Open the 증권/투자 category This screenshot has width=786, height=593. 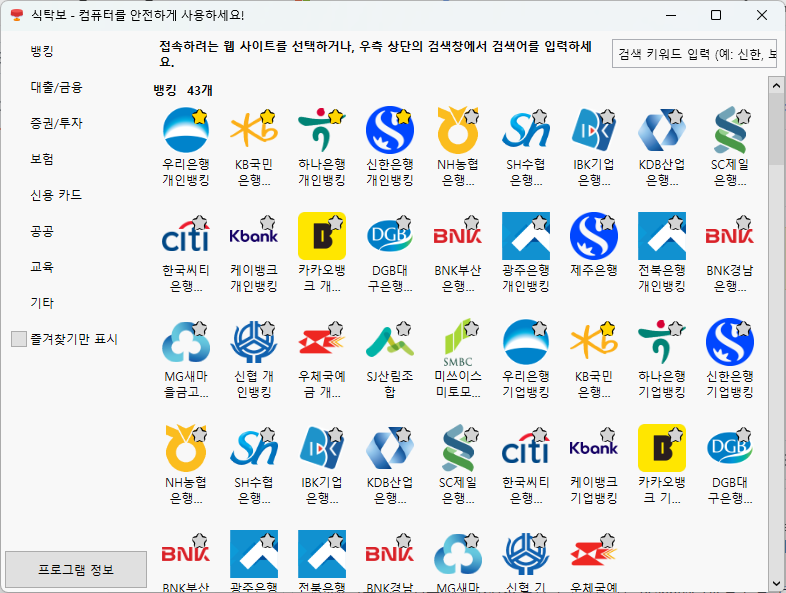click(56, 123)
